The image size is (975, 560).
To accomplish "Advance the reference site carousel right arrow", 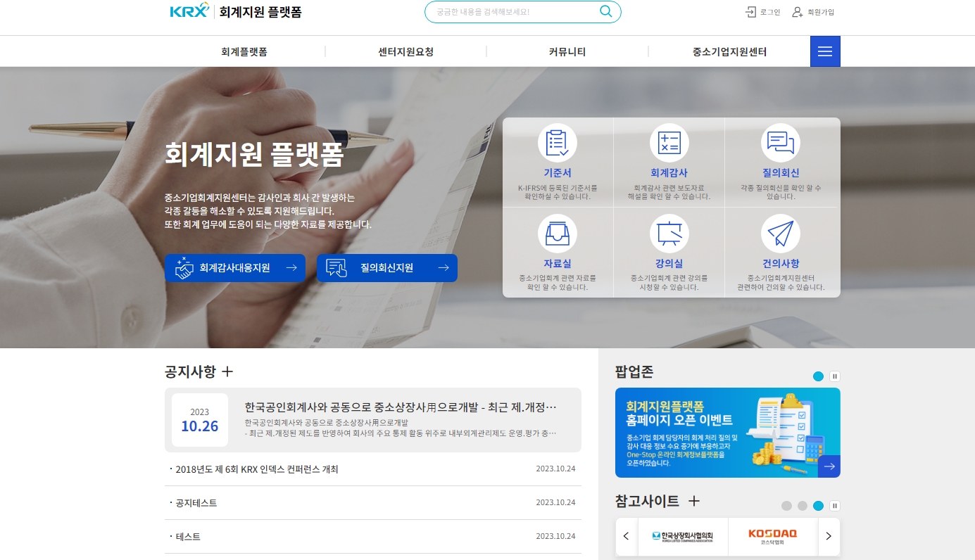I will click(x=829, y=536).
